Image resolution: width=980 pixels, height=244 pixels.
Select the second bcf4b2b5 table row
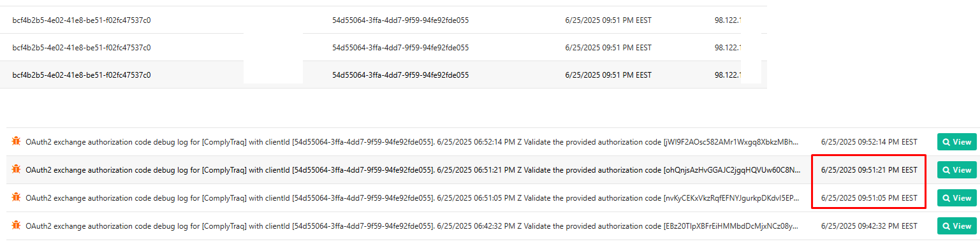(x=383, y=47)
